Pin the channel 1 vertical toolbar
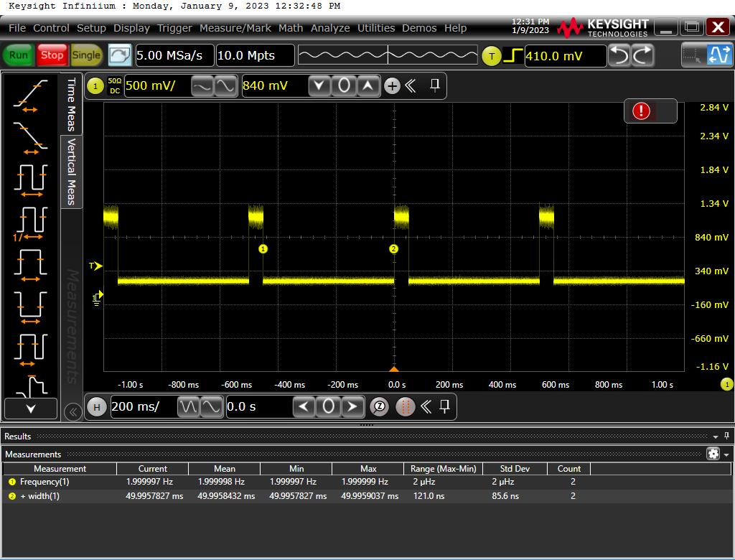 pyautogui.click(x=434, y=86)
